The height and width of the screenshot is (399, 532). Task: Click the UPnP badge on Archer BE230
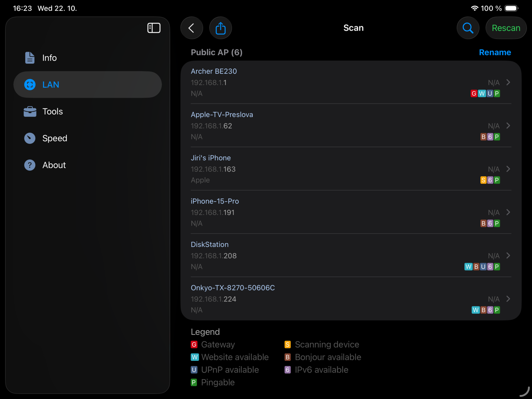[490, 93]
